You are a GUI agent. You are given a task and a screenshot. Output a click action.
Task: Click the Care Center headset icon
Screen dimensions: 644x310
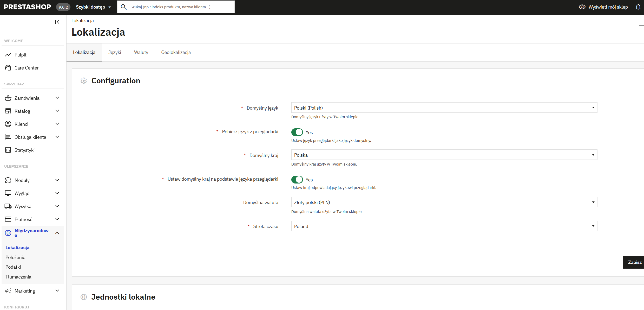8,68
